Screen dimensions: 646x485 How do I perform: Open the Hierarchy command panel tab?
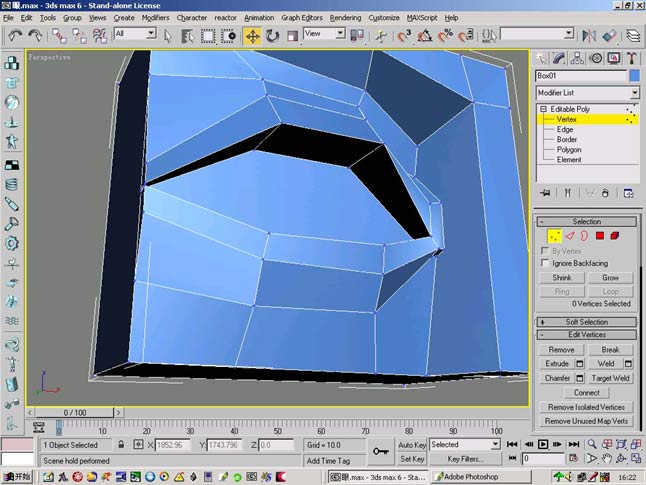coord(577,58)
